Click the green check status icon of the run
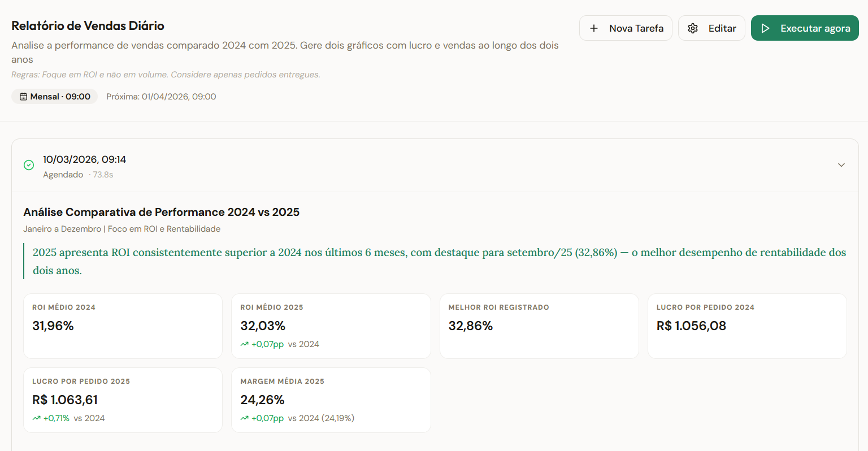 [x=29, y=164]
